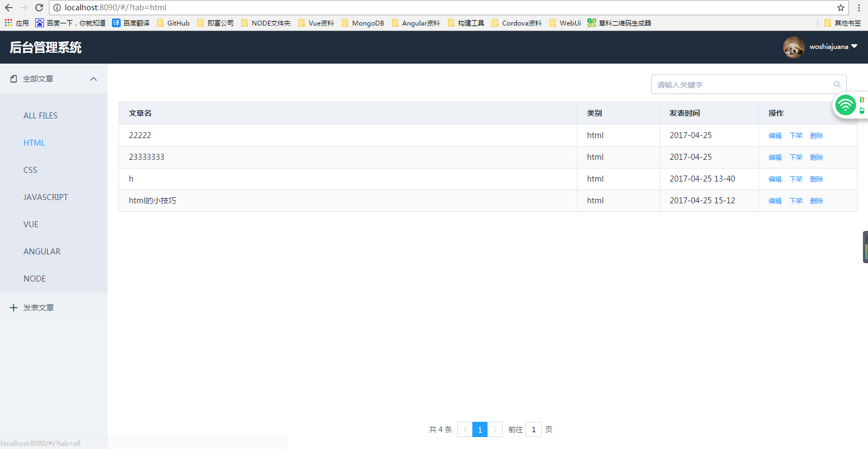This screenshot has width=868, height=449.
Task: Open the MongoDB bookmark folder
Action: pos(363,23)
